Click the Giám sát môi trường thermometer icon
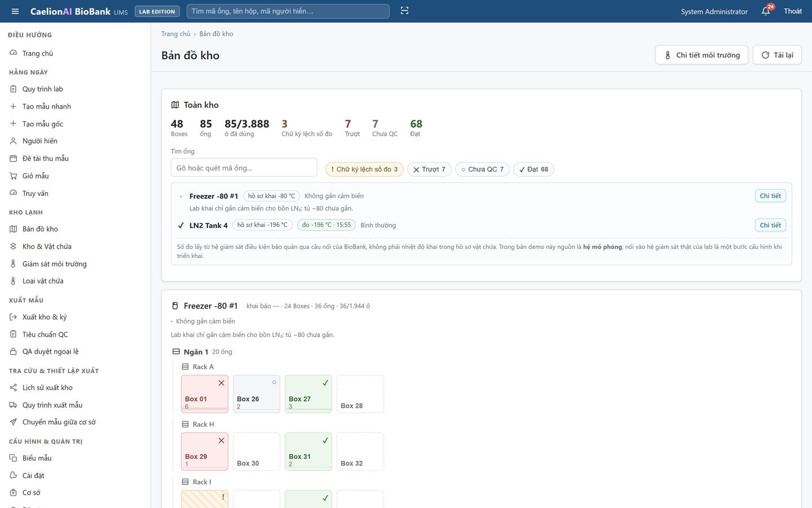 [14, 264]
